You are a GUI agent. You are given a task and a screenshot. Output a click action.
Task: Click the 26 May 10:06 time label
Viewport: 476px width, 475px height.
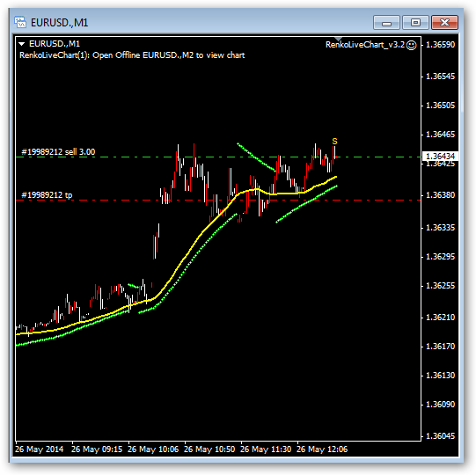tap(153, 449)
